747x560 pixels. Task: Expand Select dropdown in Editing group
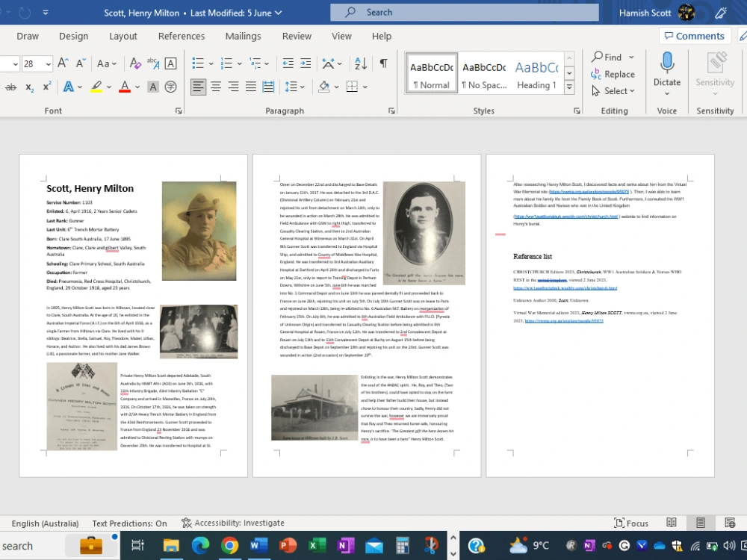coord(632,91)
